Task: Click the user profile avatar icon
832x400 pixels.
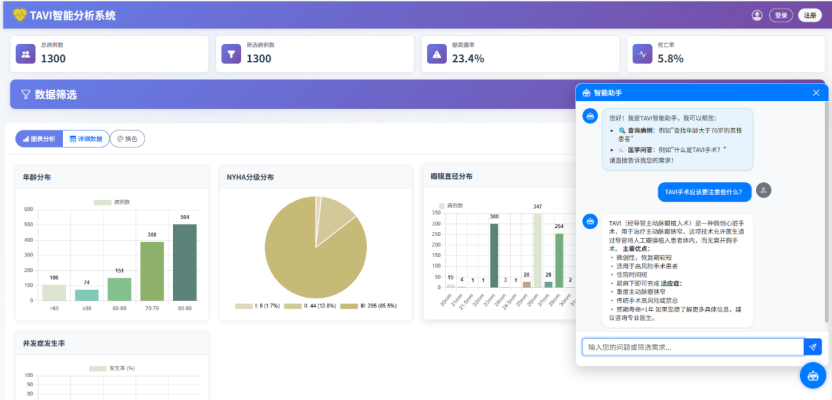Action: pyautogui.click(x=757, y=15)
